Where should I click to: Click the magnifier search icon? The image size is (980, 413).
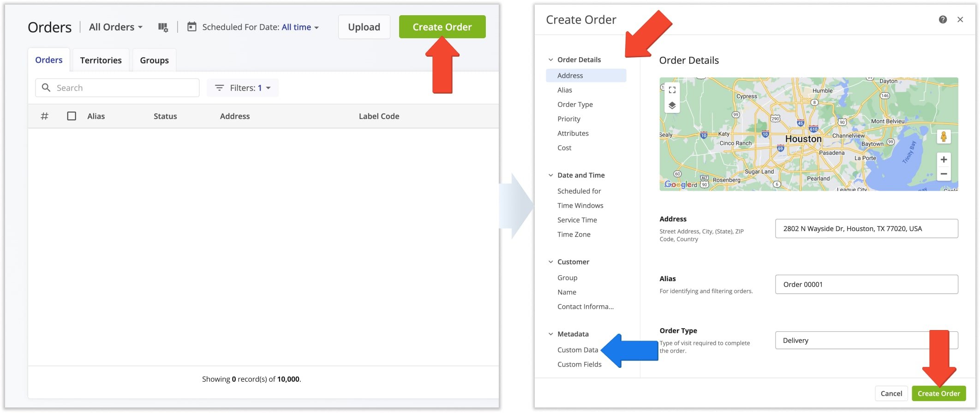pyautogui.click(x=46, y=88)
